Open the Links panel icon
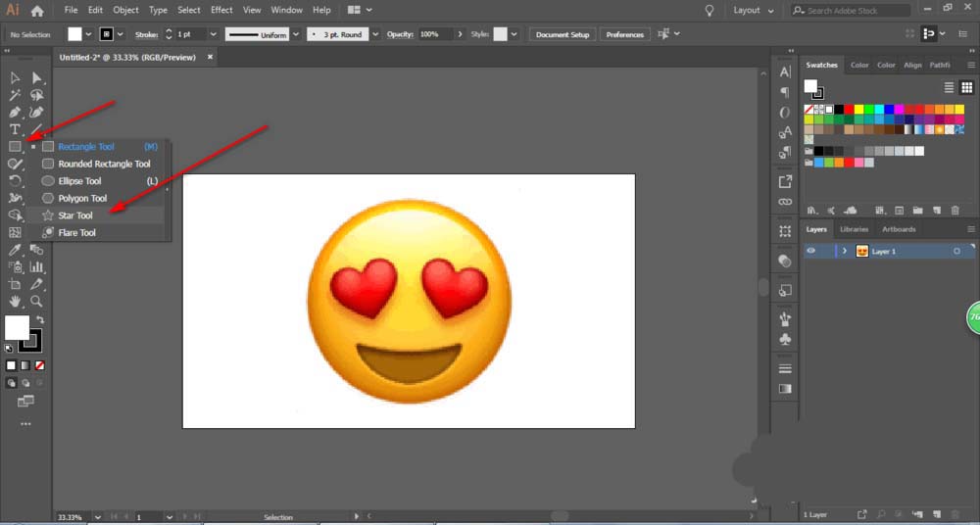 pos(785,202)
